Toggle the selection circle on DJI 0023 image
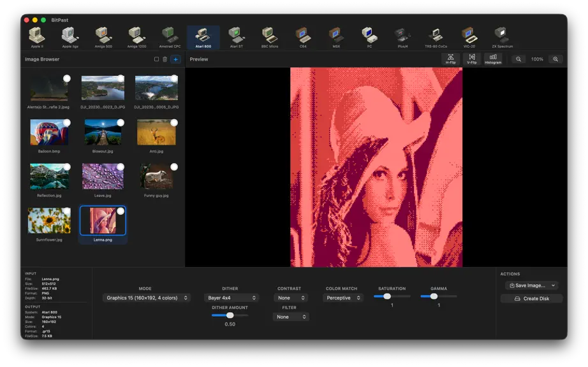 point(121,78)
